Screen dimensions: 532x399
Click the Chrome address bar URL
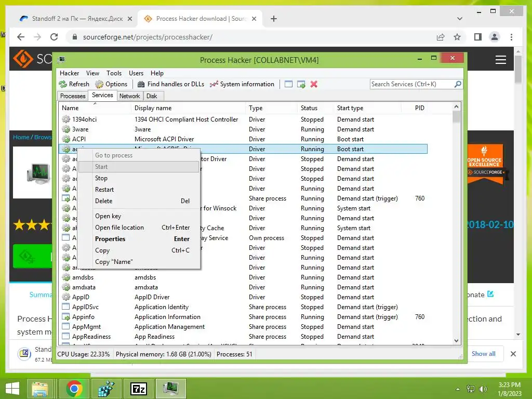148,37
